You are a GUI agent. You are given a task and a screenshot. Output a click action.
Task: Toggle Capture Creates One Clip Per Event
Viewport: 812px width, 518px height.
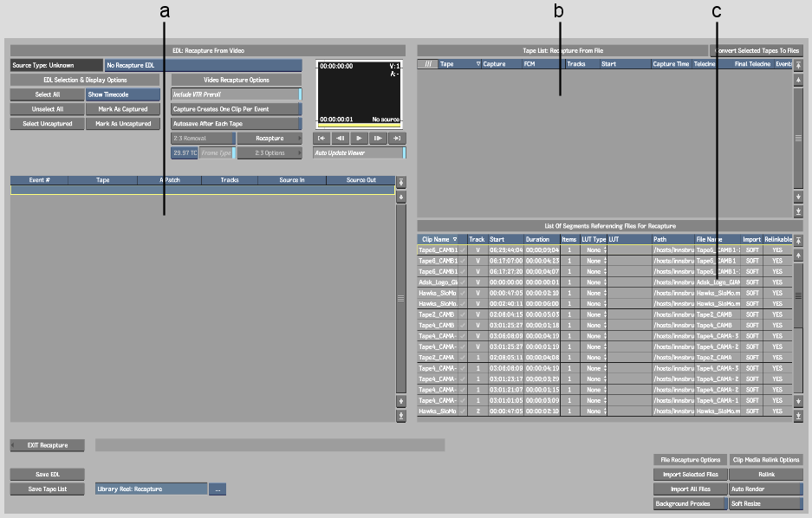[237, 109]
